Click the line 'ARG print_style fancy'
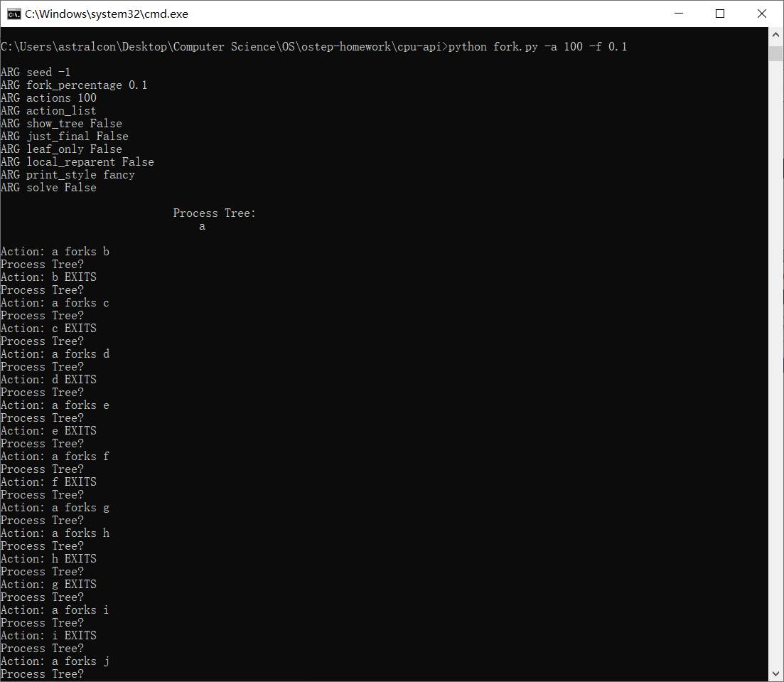 coord(68,175)
